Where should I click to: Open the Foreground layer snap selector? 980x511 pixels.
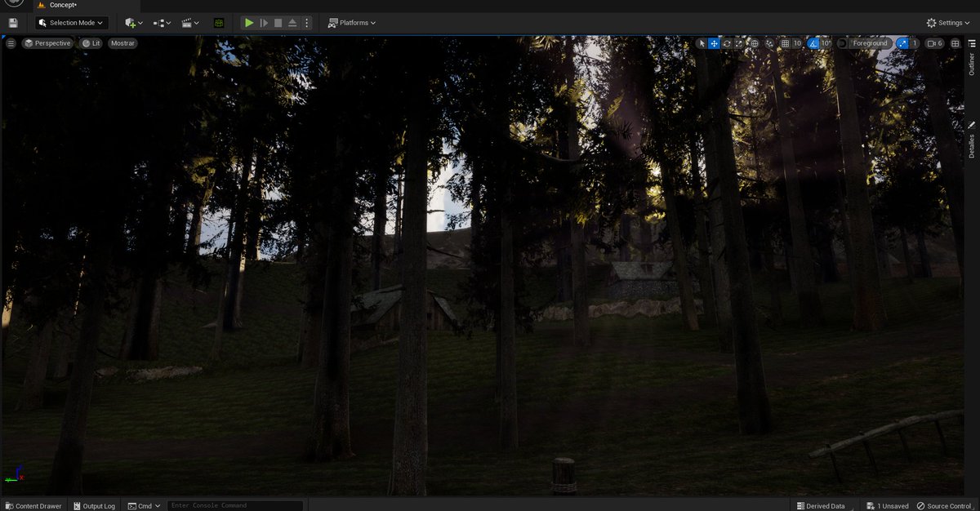coord(870,43)
